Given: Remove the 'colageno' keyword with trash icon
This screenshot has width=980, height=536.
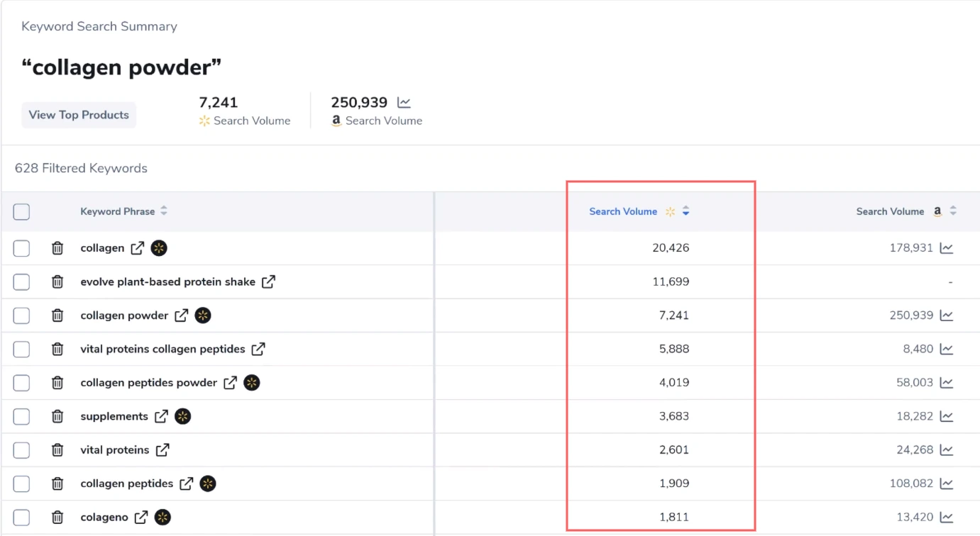Looking at the screenshot, I should pyautogui.click(x=57, y=518).
